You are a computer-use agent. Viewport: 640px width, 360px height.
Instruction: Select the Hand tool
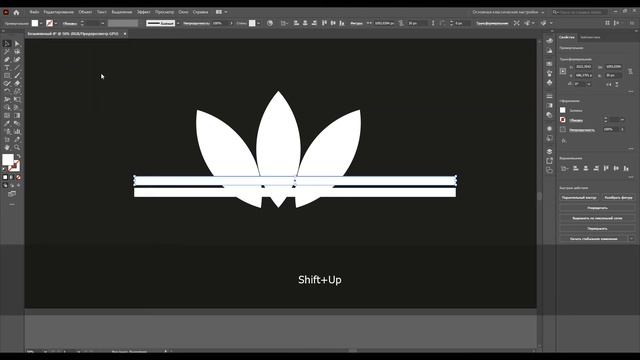7,147
